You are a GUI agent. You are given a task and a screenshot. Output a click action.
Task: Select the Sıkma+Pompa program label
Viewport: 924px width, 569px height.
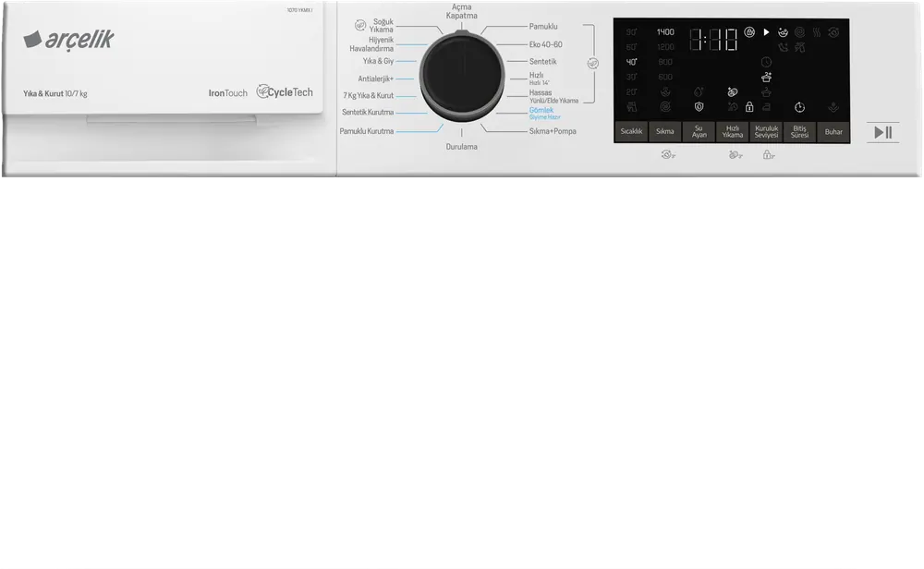tap(553, 131)
